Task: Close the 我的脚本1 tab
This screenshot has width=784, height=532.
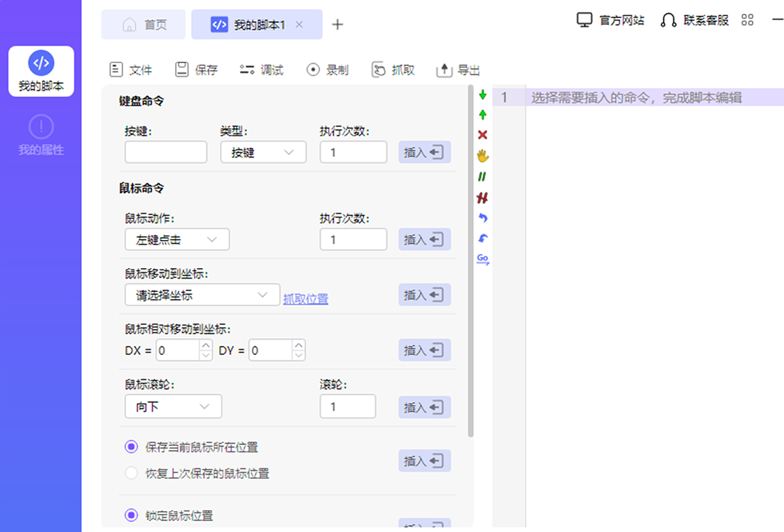Action: 299,24
